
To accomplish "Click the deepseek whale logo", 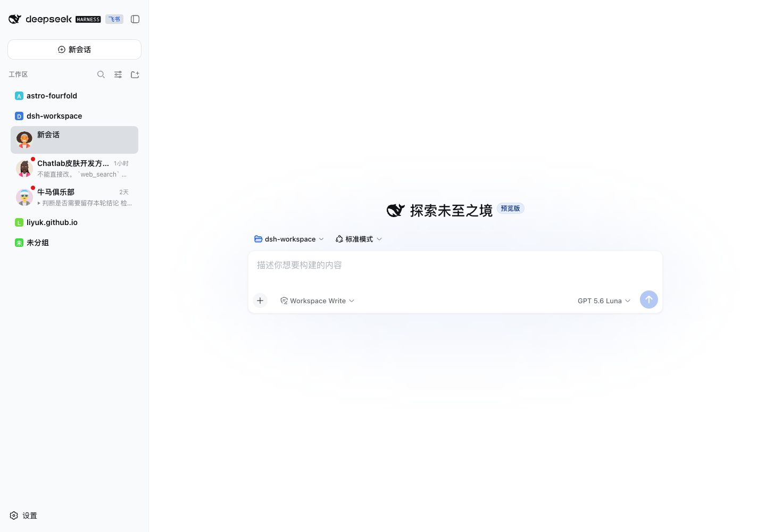I will [x=15, y=19].
